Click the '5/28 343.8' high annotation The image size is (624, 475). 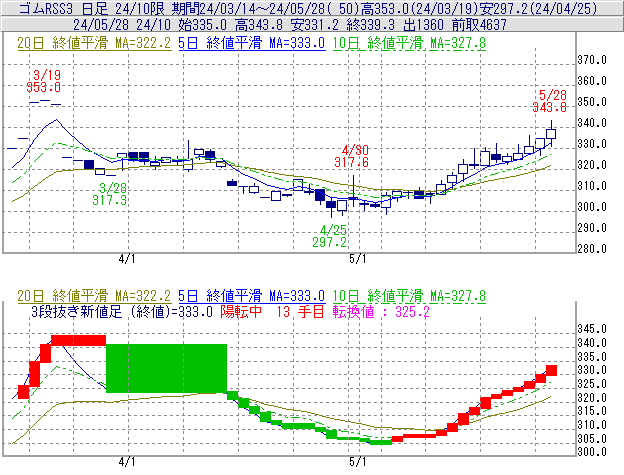[550, 101]
